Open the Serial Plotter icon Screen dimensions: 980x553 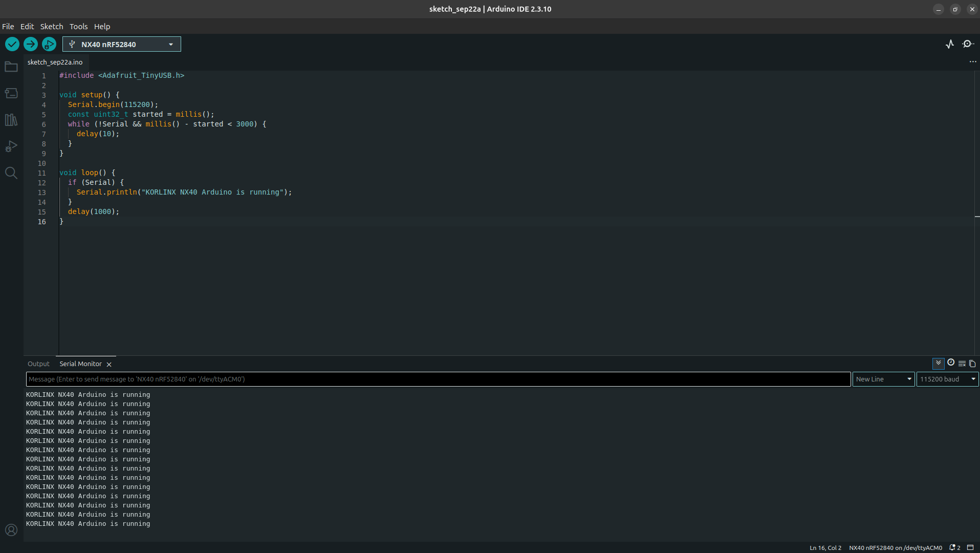pyautogui.click(x=950, y=44)
